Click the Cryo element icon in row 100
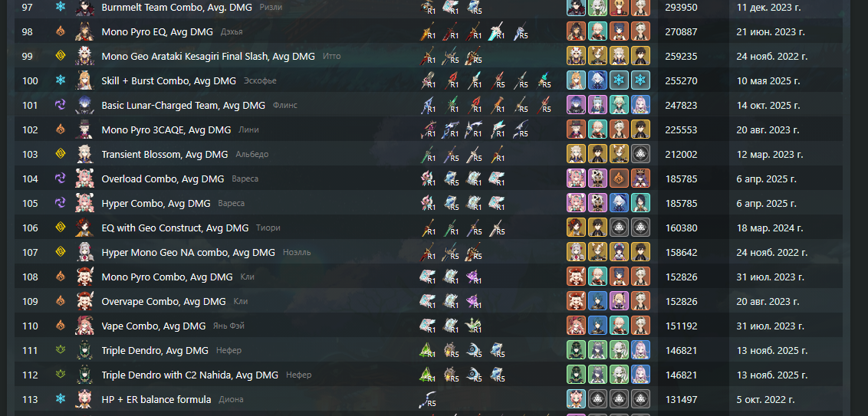The width and height of the screenshot is (868, 416). click(61, 80)
